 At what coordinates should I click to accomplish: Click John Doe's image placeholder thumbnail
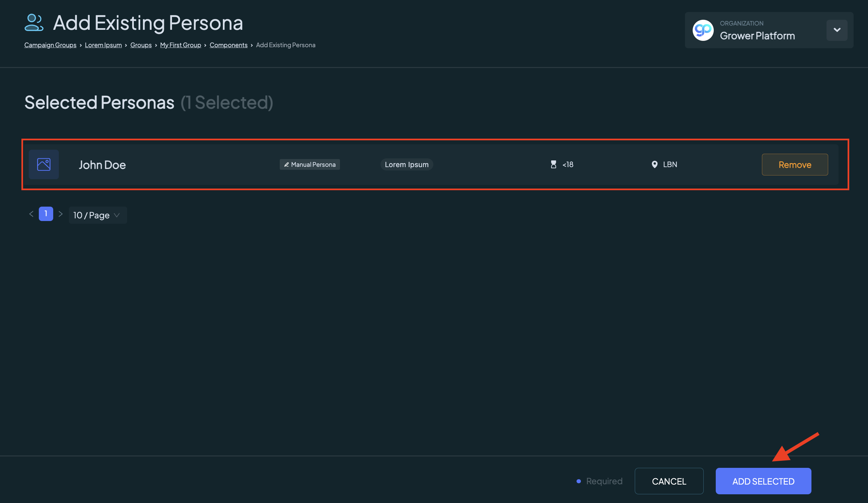pos(44,164)
